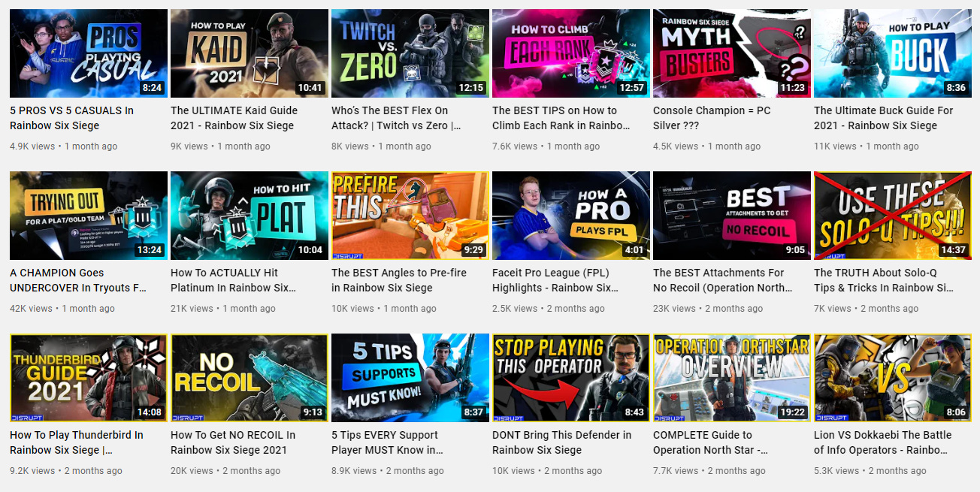Screen dimensions: 980x492
Task: Click title '5 PROS VS 5 CASUALS In Rainbow Six Siege'
Action: (72, 118)
